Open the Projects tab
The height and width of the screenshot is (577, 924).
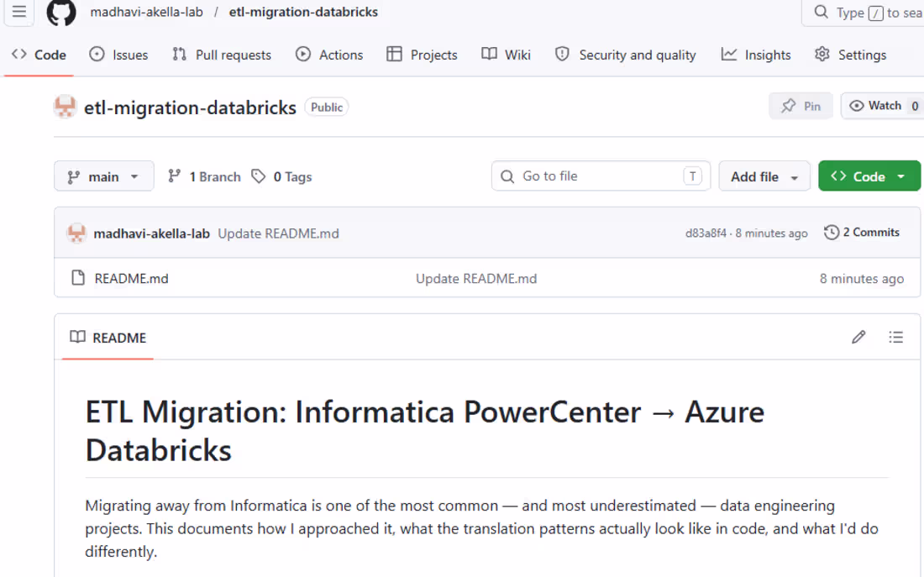(x=422, y=55)
